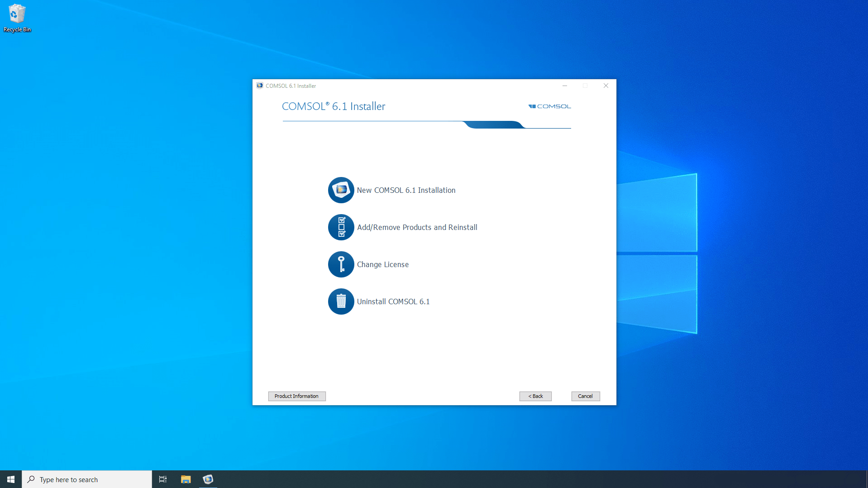
Task: Click the < Back button
Action: pyautogui.click(x=535, y=396)
